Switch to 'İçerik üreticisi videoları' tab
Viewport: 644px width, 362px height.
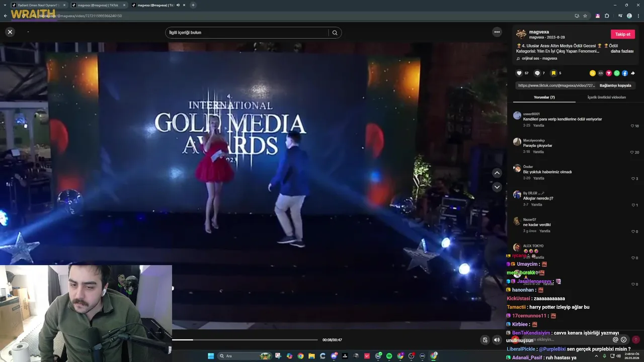tap(607, 97)
